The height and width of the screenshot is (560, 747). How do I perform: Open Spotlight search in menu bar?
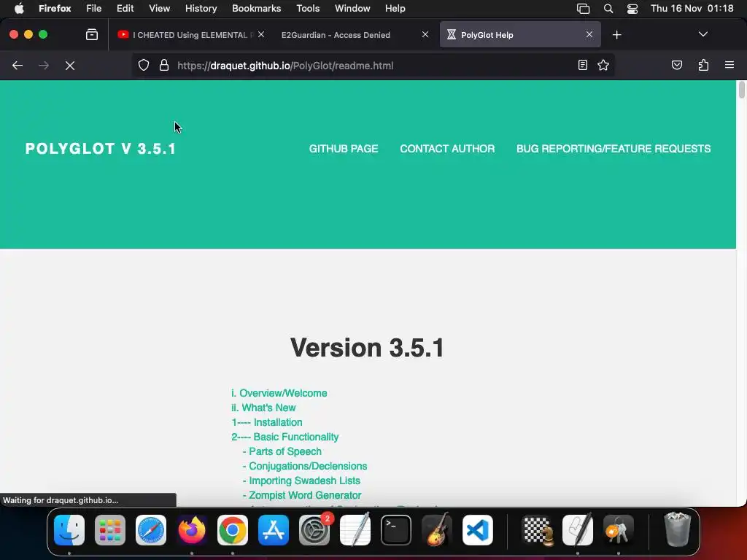pos(608,9)
